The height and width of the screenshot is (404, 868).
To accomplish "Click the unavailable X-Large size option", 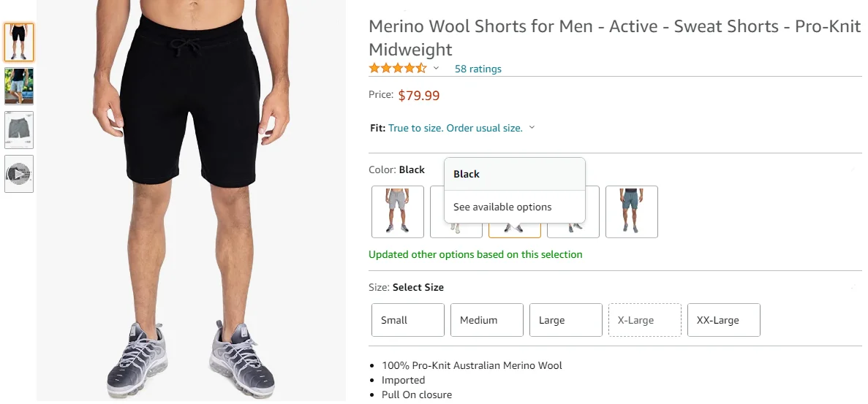I will click(x=644, y=320).
